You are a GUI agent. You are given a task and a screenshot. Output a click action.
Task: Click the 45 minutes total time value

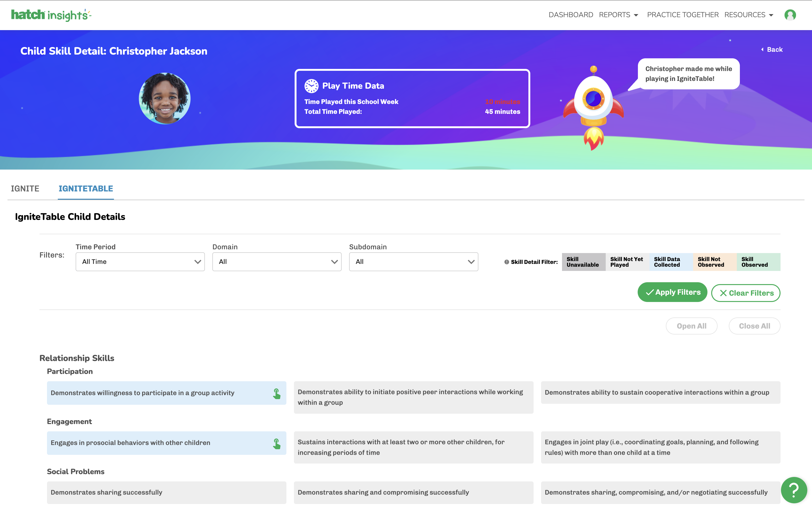click(x=502, y=111)
